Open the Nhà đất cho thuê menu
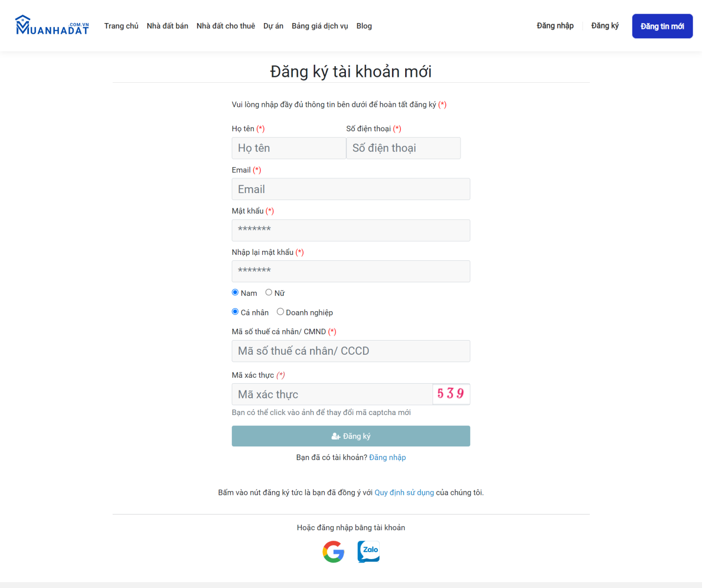Image resolution: width=705 pixels, height=588 pixels. pos(225,26)
